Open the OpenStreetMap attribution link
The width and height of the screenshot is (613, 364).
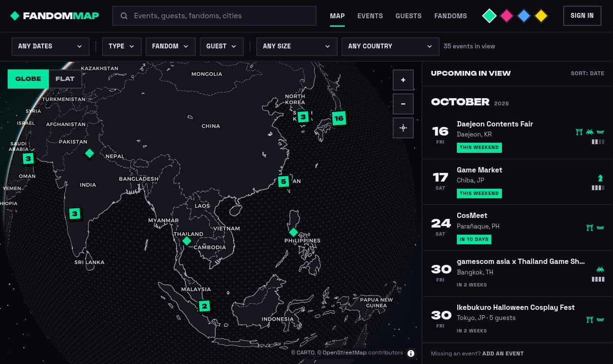tap(344, 353)
